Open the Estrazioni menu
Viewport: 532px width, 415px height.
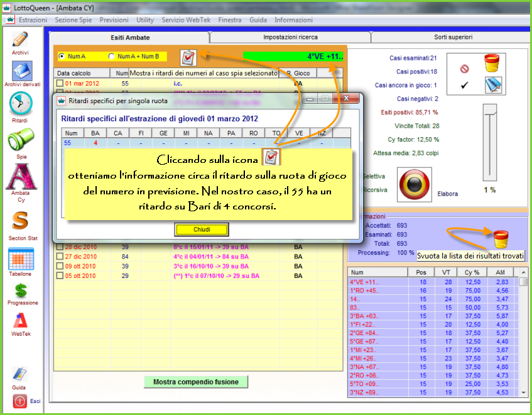[33, 20]
